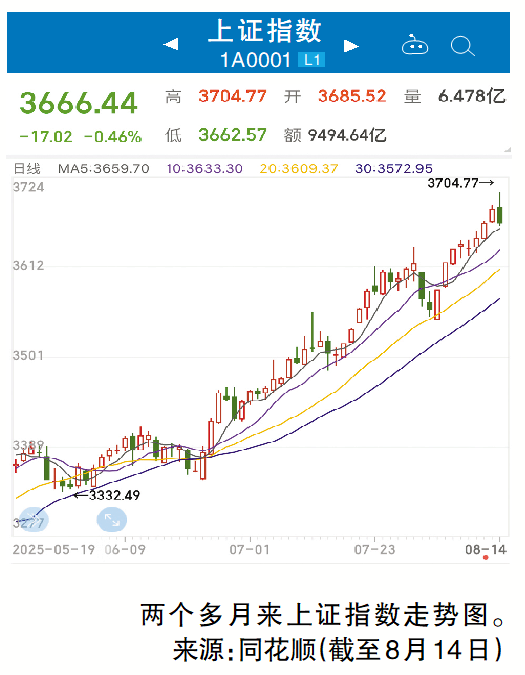Tap current price 3666.44
525x675 pixels.
point(78,103)
